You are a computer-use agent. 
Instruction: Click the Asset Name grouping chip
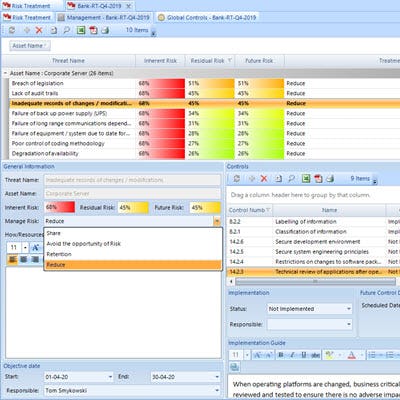coord(30,46)
